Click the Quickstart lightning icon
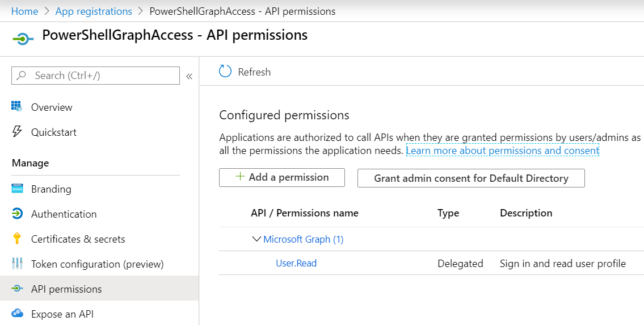This screenshot has width=644, height=325. (x=17, y=132)
